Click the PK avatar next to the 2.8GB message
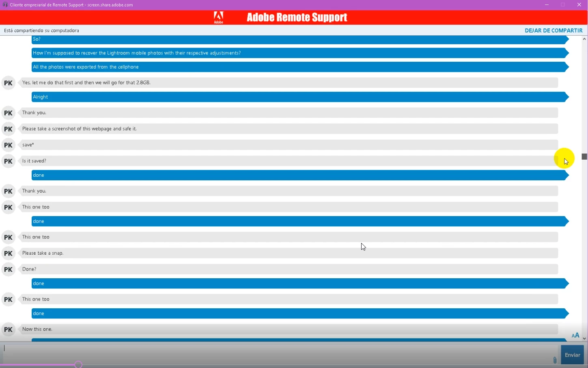This screenshot has width=588, height=368. (x=8, y=83)
